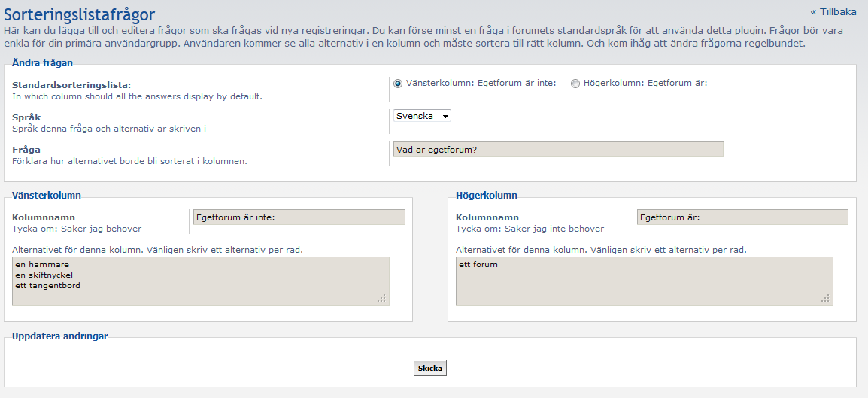Select the Vänsterkolumn radio button

(x=398, y=84)
